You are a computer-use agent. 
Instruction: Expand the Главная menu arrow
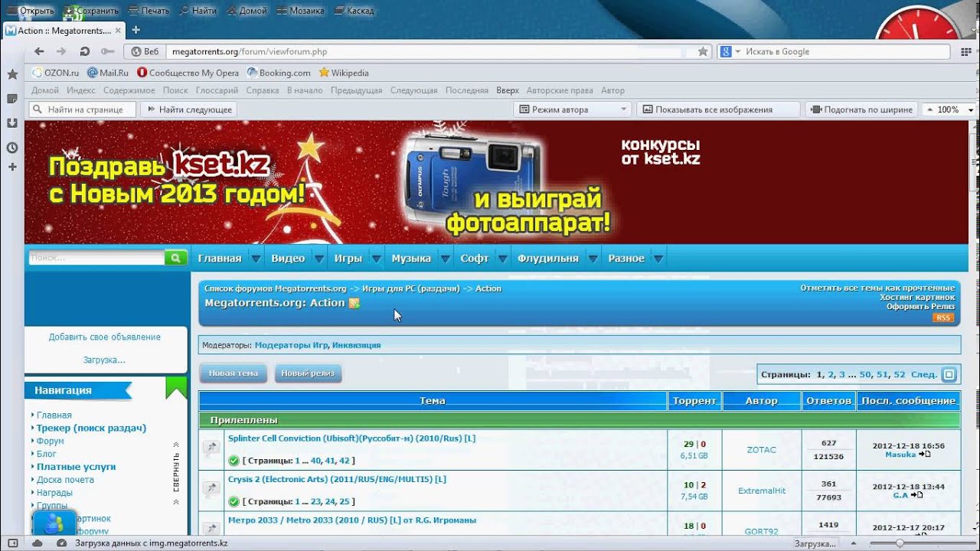(256, 259)
